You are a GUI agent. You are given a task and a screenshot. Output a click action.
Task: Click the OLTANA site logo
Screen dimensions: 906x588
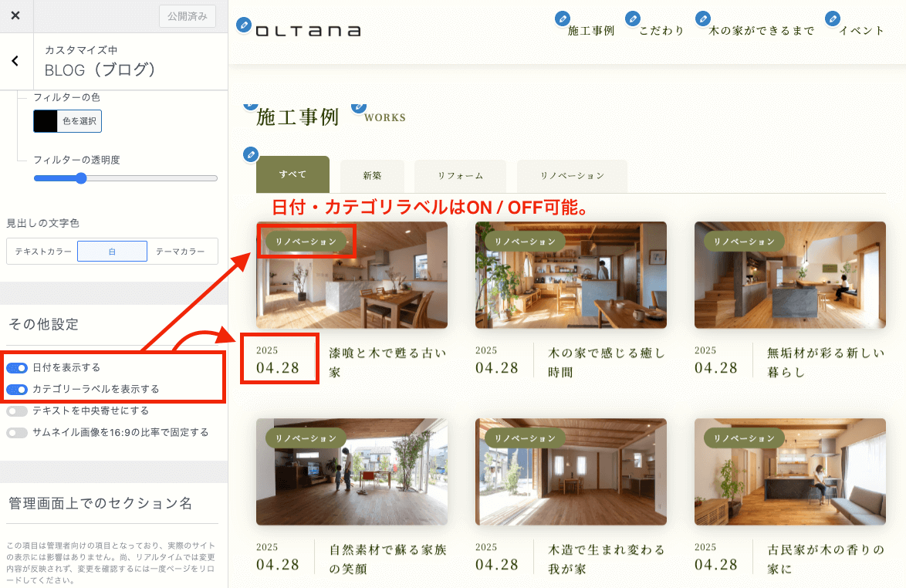coord(309,31)
